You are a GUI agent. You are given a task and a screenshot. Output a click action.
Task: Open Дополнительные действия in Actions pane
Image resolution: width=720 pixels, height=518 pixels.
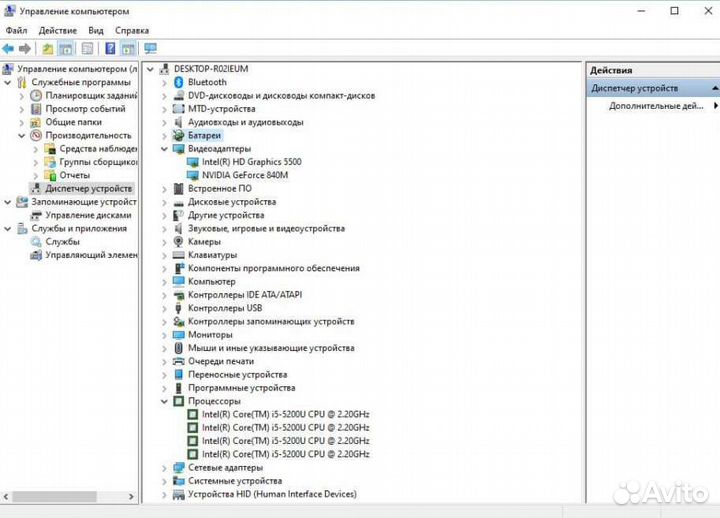coord(657,106)
